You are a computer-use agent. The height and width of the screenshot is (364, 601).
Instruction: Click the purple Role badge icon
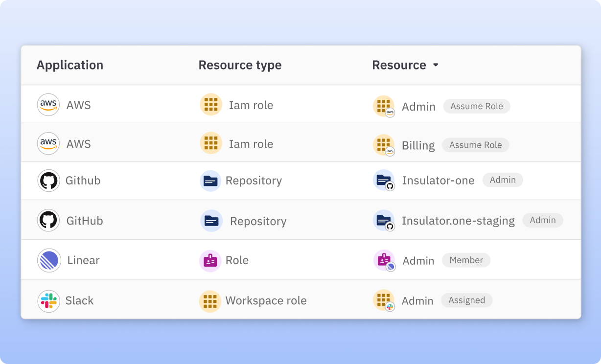pyautogui.click(x=210, y=261)
